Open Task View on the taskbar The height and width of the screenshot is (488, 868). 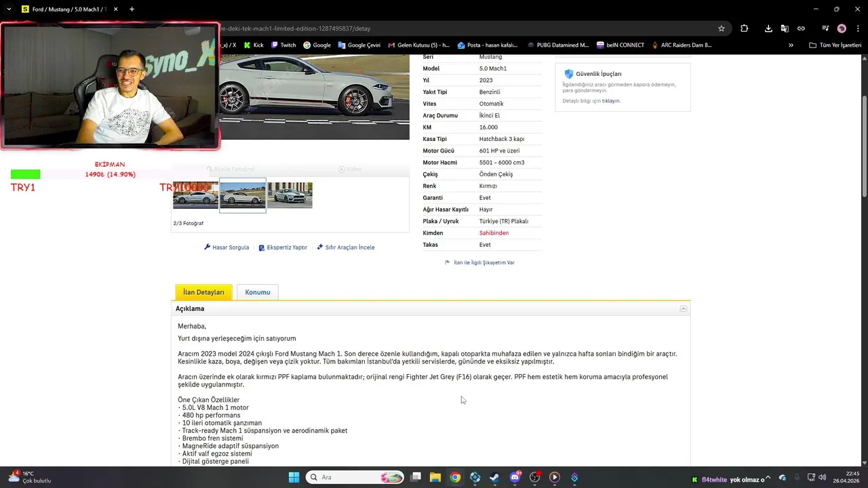(416, 477)
